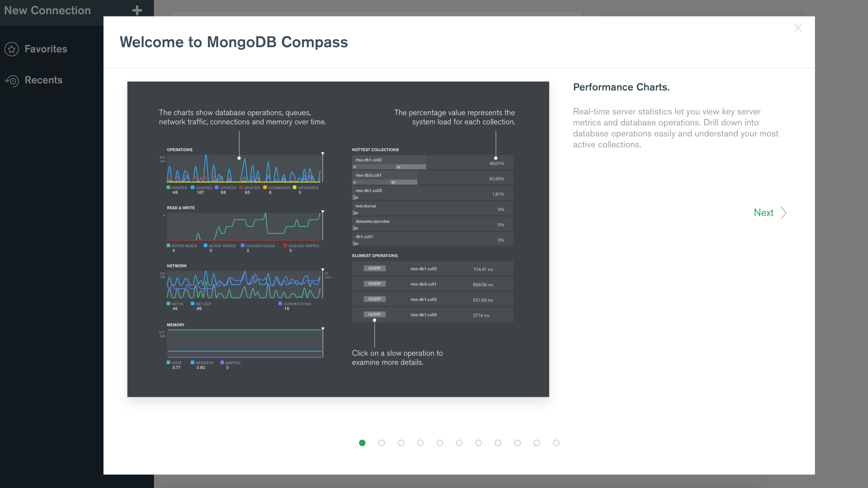The height and width of the screenshot is (488, 868).
Task: Close the welcome dialog with the X
Action: coord(797,27)
